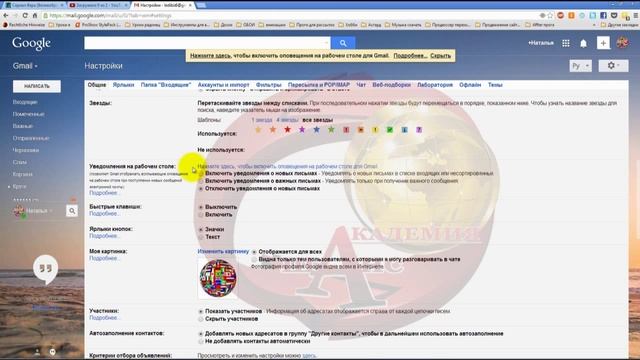Set keyboard shortcuts to 'Выключить'
640x360 pixels.
pyautogui.click(x=201, y=207)
